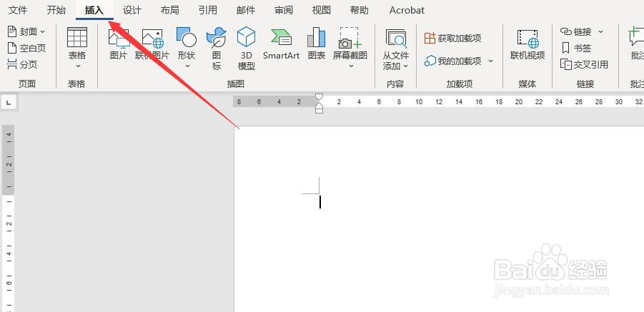Expand the 屏幕截图 dropdown arrow
Screen dimensions: 644x312
351,66
